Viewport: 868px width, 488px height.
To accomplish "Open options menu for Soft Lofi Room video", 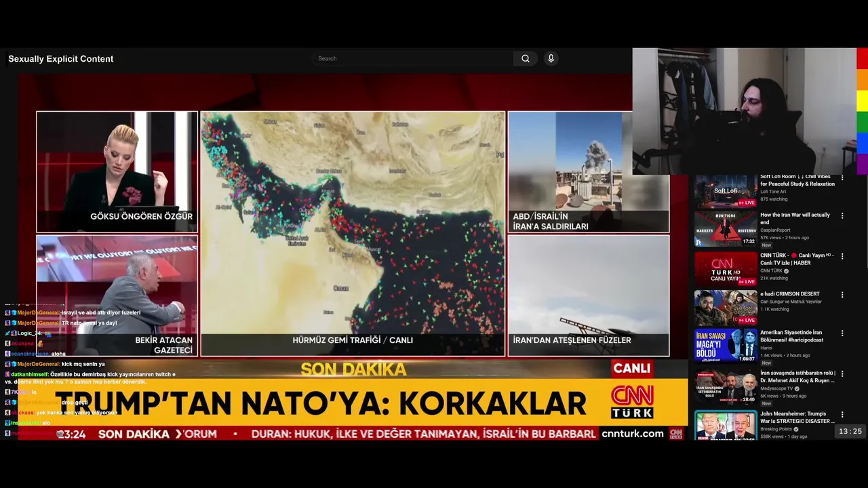I will pos(842,178).
